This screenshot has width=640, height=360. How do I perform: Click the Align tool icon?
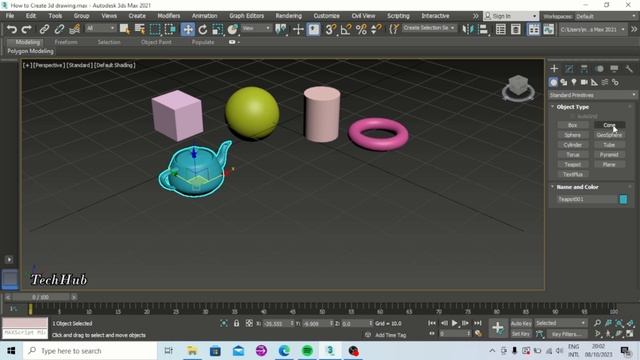[483, 29]
